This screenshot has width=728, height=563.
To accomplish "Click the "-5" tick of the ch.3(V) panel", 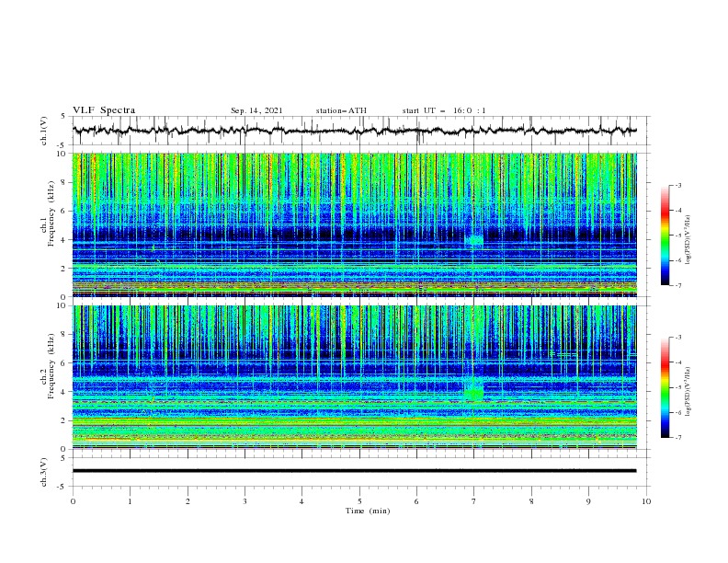I will 62,487.
